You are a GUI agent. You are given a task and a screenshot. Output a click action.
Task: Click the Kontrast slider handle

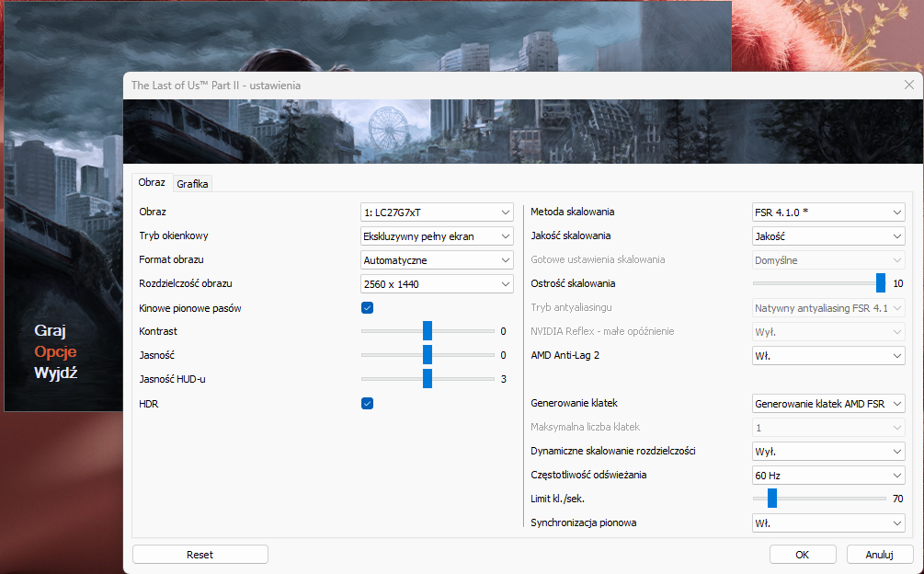[428, 331]
